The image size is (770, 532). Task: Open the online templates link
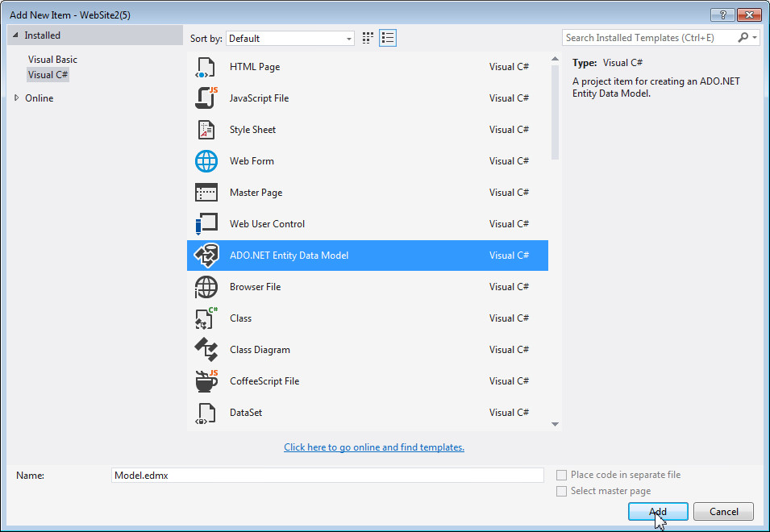click(374, 447)
